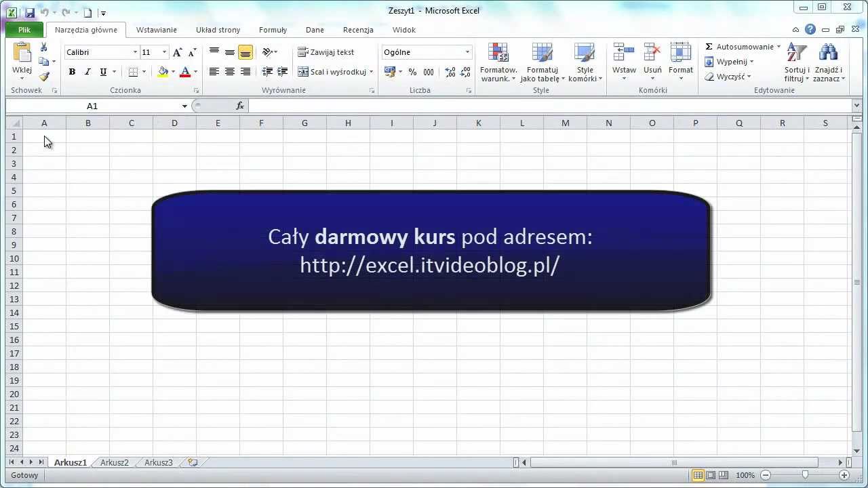
Task: Open Style komórki gallery
Action: click(585, 62)
